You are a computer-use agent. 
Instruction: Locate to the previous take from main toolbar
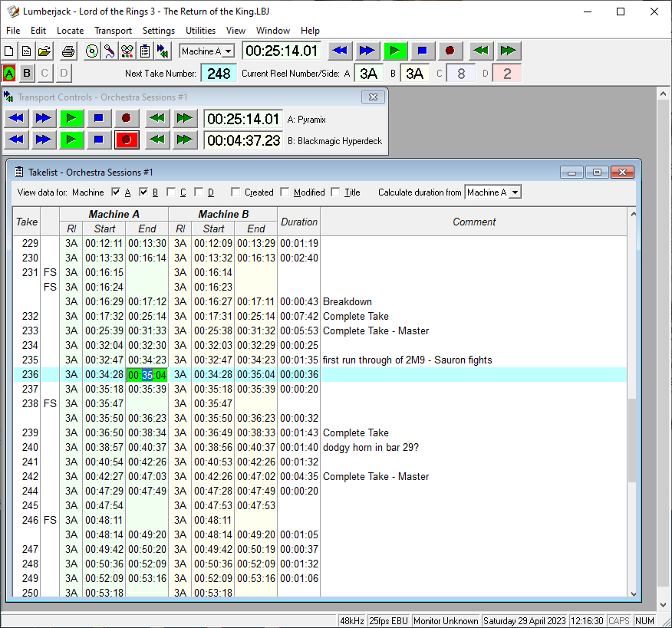pyautogui.click(x=481, y=51)
